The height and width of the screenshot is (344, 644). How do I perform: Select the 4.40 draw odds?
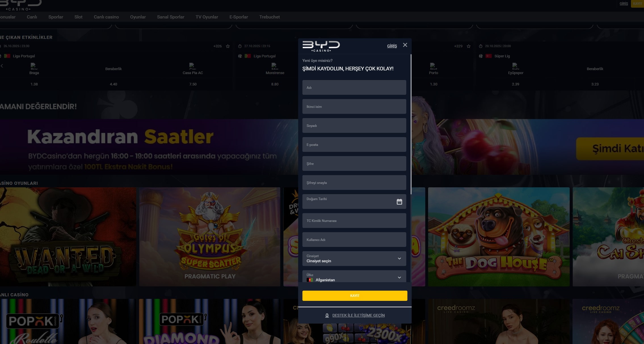113,84
